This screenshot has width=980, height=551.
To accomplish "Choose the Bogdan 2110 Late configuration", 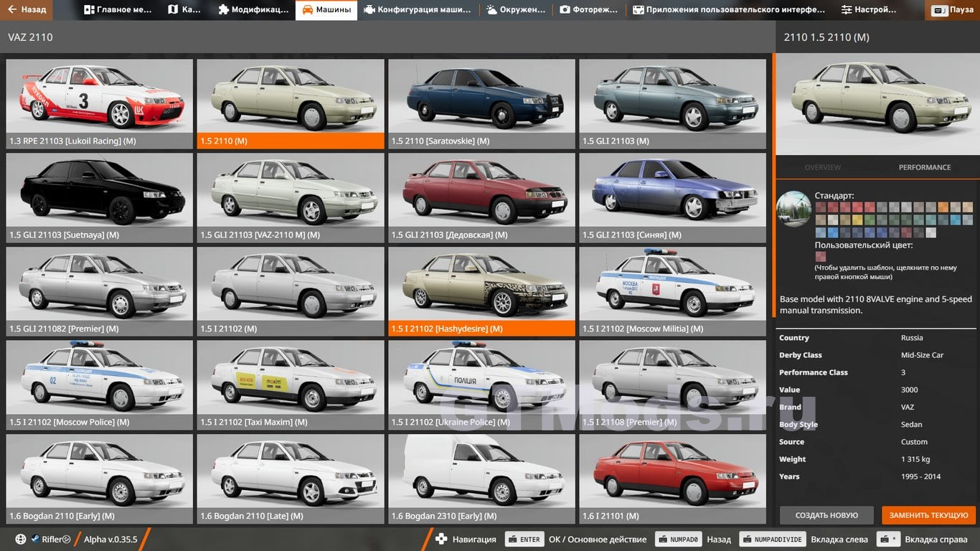I will pyautogui.click(x=291, y=479).
